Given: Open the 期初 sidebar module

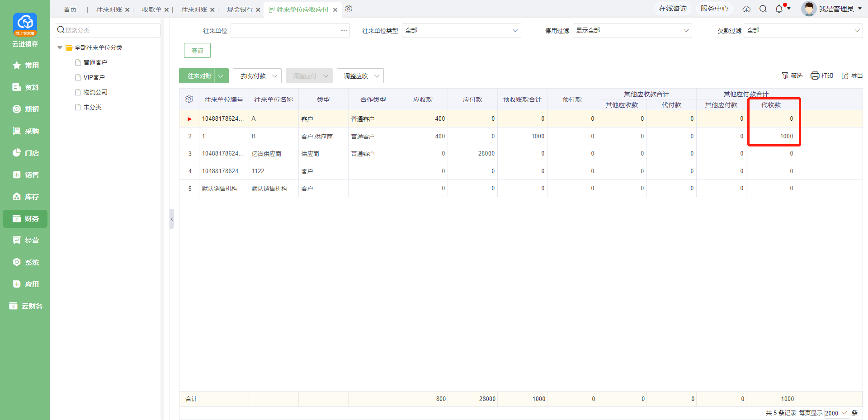Looking at the screenshot, I should tap(25, 109).
